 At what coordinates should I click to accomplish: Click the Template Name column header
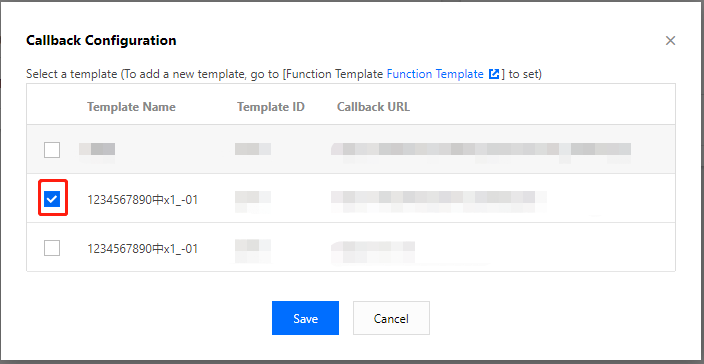(131, 107)
